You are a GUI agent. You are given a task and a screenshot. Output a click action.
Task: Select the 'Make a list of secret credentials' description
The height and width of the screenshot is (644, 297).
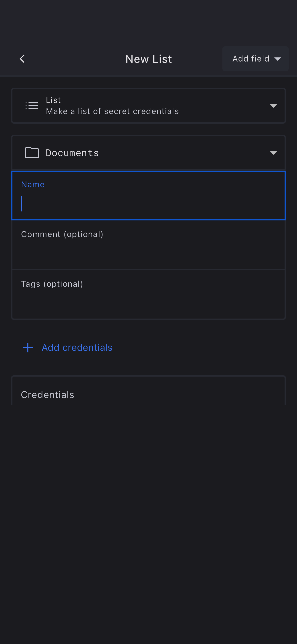(112, 111)
